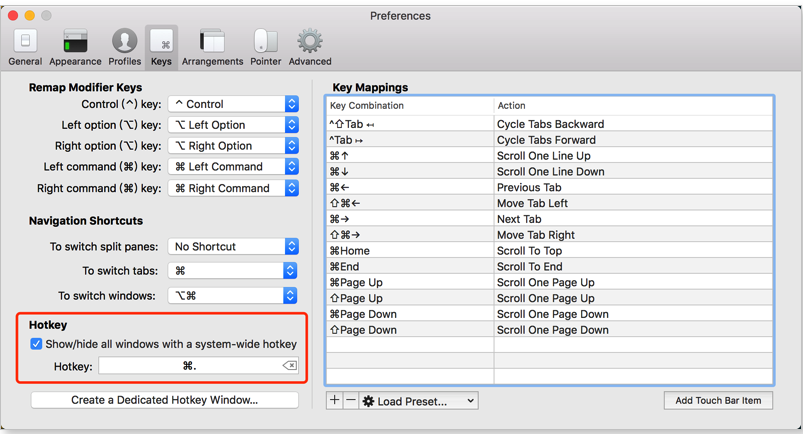Select the Cycle Tabs Backward mapping row
This screenshot has height=434, width=803.
pos(550,124)
